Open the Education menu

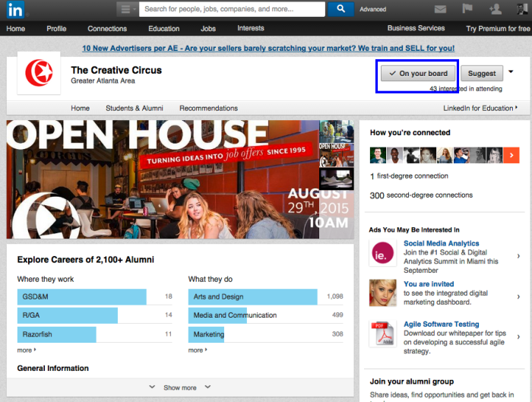point(164,28)
